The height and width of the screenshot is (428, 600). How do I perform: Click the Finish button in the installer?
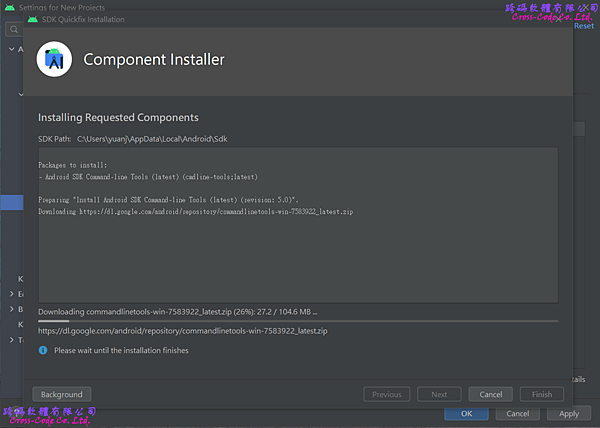click(x=541, y=394)
